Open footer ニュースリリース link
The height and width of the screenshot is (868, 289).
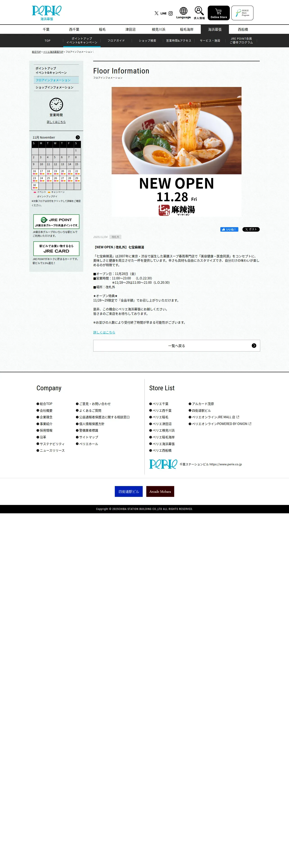point(50,450)
